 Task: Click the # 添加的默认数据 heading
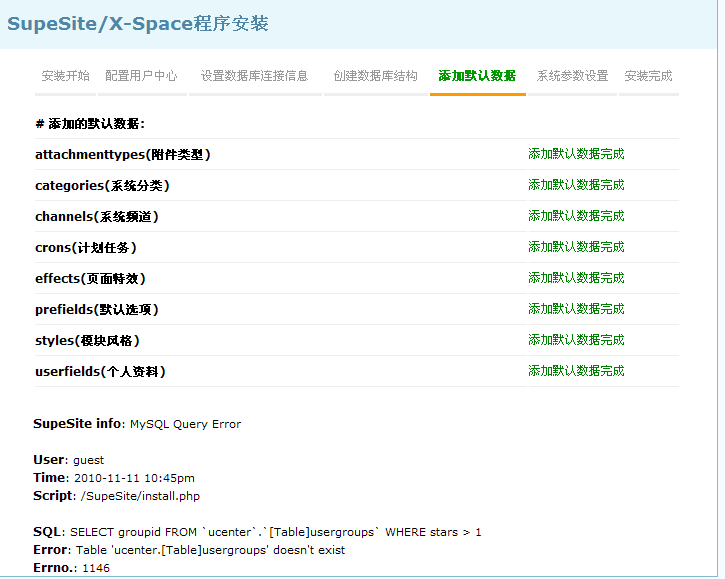[90, 124]
